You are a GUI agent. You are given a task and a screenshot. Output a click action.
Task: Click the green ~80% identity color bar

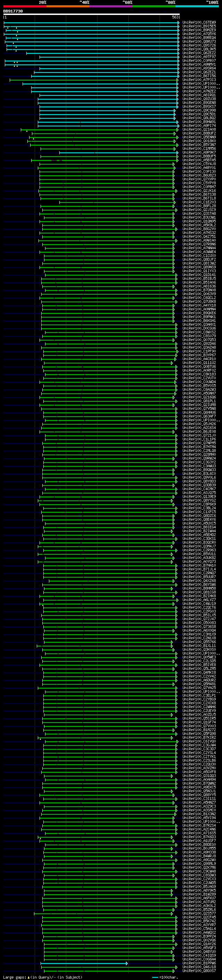154,6
